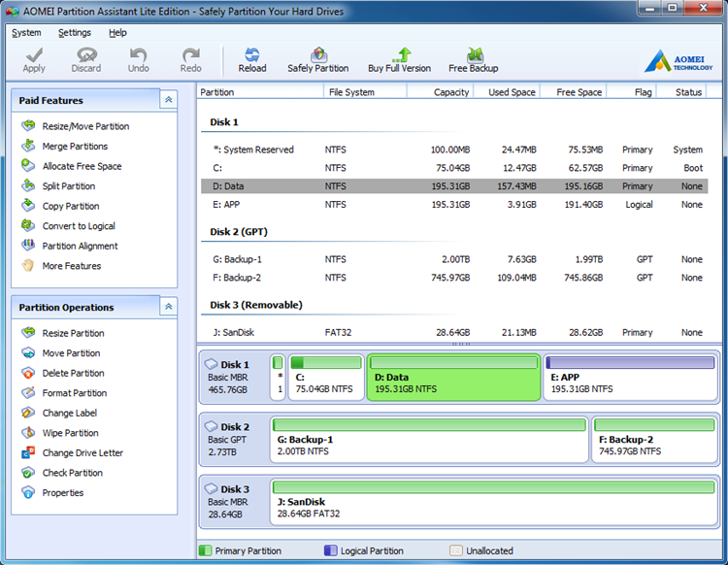728x565 pixels.
Task: Click the Allocate Free Space icon
Action: (x=28, y=165)
